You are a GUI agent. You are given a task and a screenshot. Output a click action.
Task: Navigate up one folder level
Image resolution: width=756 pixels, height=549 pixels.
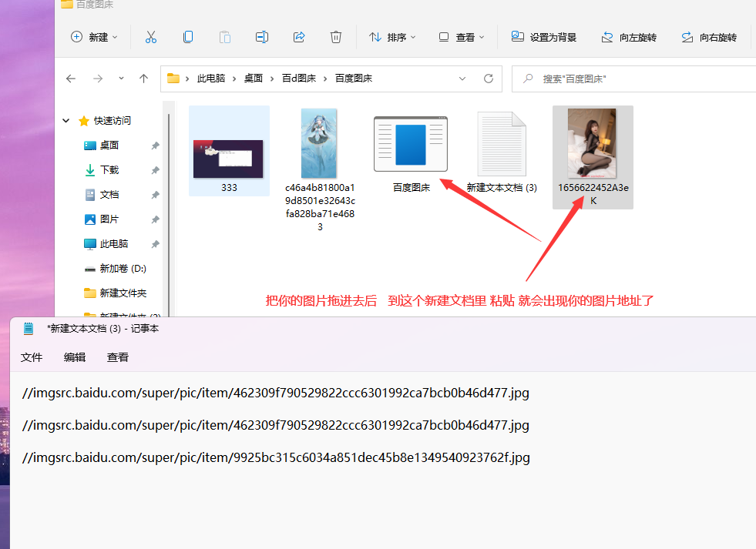point(143,79)
